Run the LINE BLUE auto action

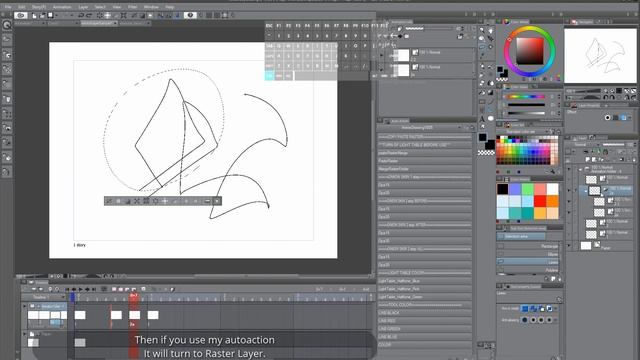(425, 337)
